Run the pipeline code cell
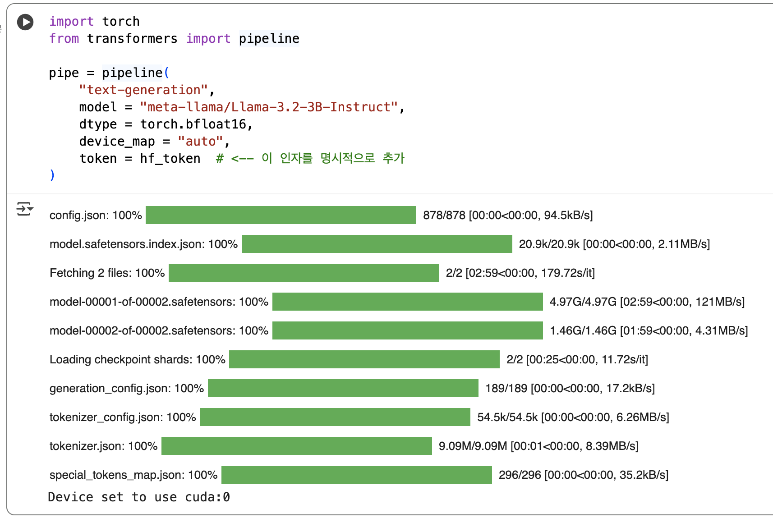The width and height of the screenshot is (773, 532). pos(25,22)
